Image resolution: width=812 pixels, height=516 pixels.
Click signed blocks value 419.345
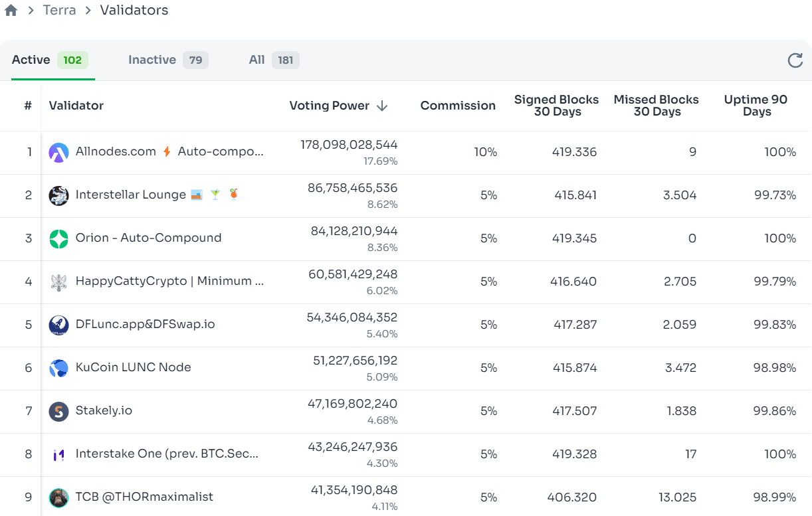[575, 238]
